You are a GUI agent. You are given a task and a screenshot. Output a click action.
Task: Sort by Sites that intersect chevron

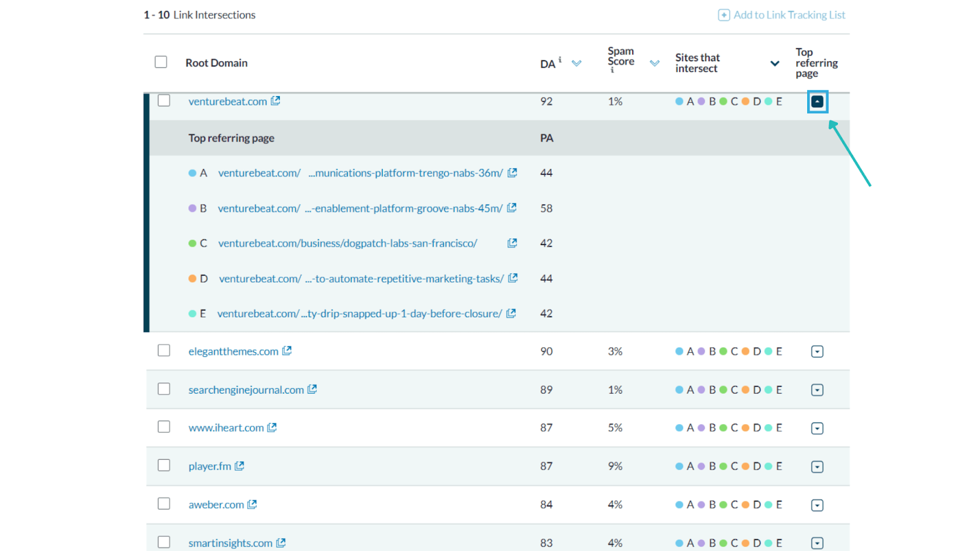pos(775,63)
